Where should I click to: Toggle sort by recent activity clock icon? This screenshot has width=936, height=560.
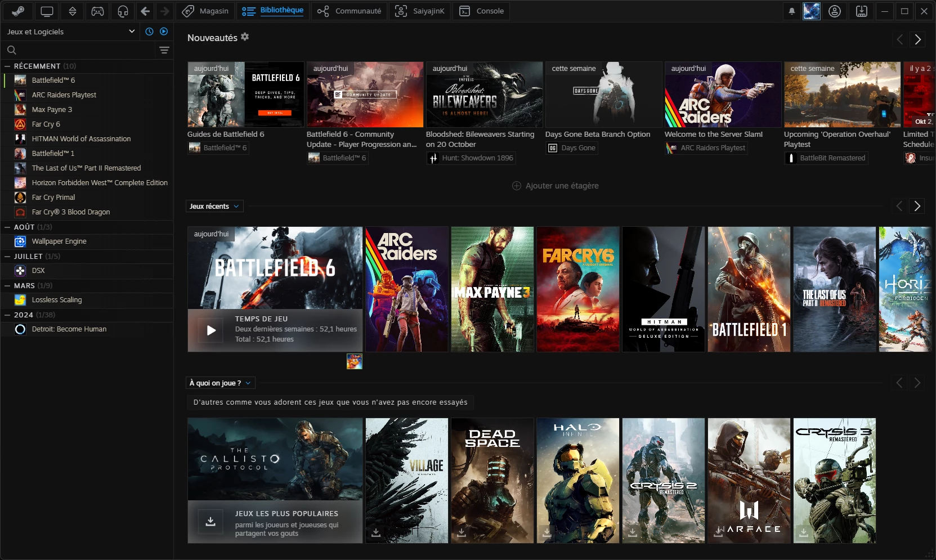(x=149, y=32)
